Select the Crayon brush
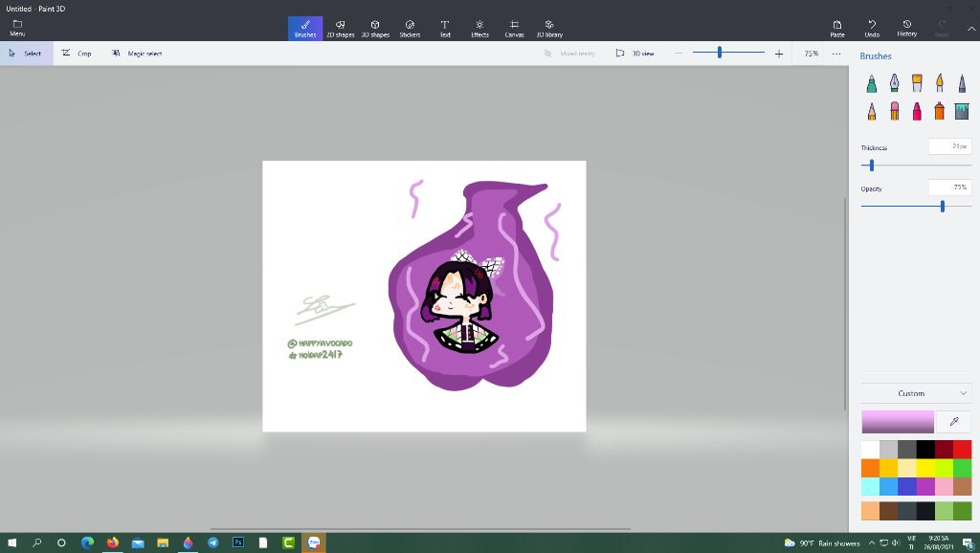 [x=917, y=111]
